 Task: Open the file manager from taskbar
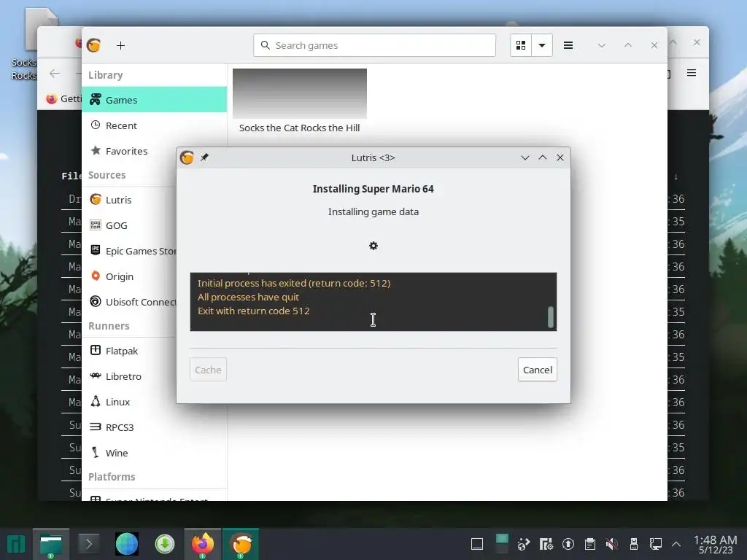click(51, 544)
